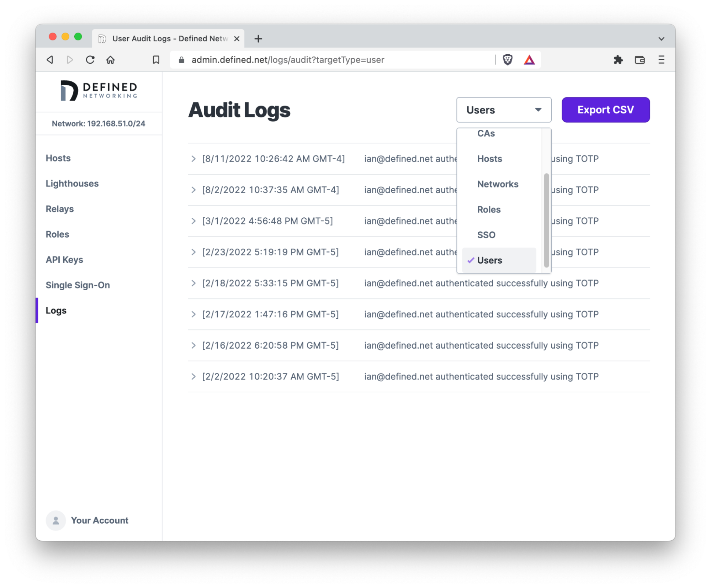Image resolution: width=711 pixels, height=588 pixels.
Task: Open the Single Sign-On page
Action: (x=78, y=285)
